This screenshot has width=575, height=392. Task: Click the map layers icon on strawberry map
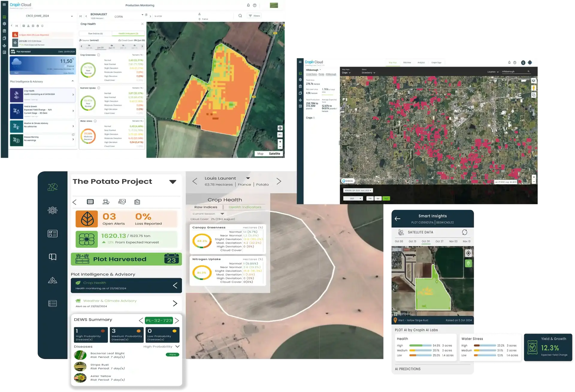tap(533, 81)
